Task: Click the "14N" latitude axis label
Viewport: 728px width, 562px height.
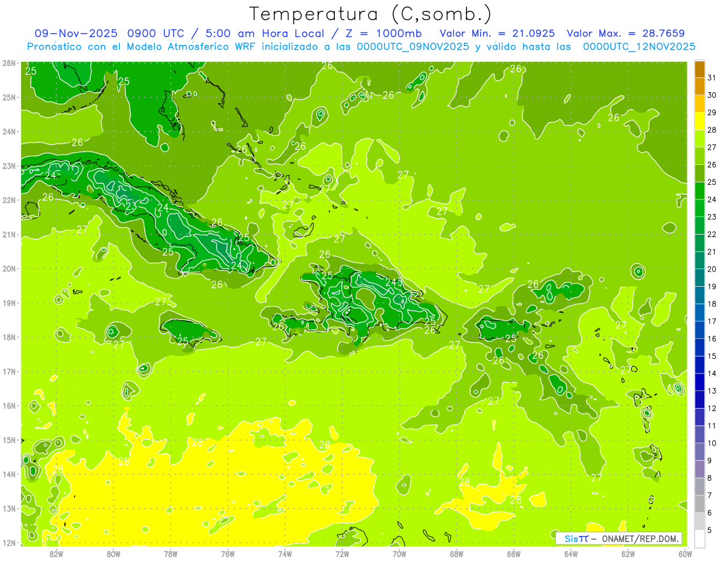Action: click(8, 474)
